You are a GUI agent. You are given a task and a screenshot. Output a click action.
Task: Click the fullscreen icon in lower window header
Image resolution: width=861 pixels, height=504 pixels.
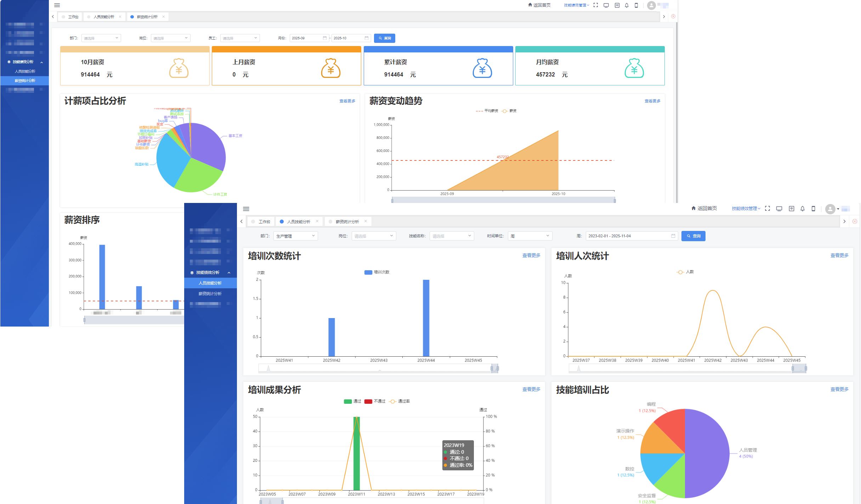767,209
